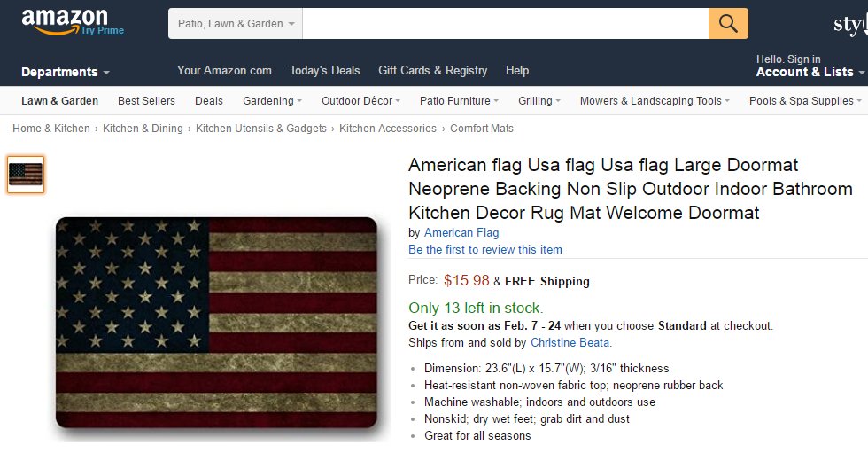The width and height of the screenshot is (868, 453).
Task: Click the large flag doormat product image
Action: pyautogui.click(x=216, y=323)
